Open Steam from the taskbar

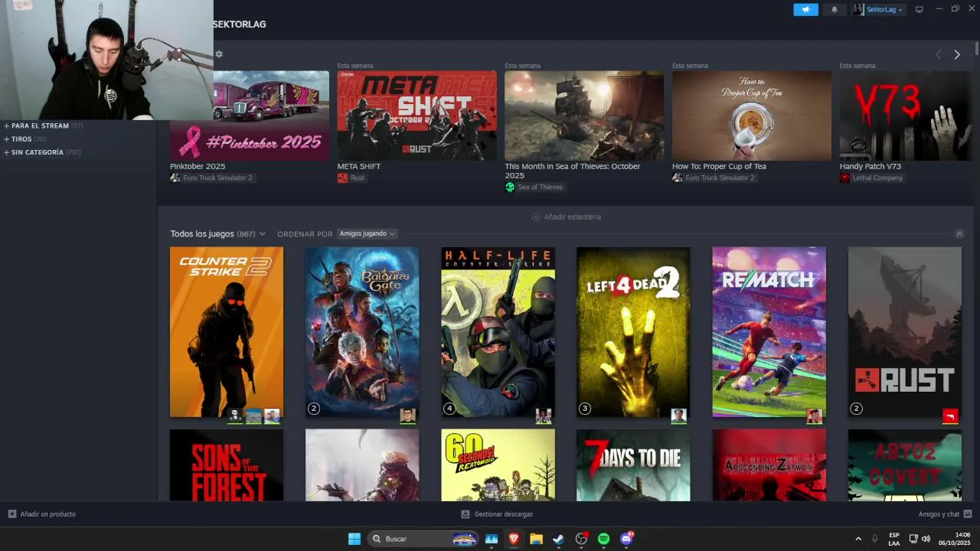[558, 539]
